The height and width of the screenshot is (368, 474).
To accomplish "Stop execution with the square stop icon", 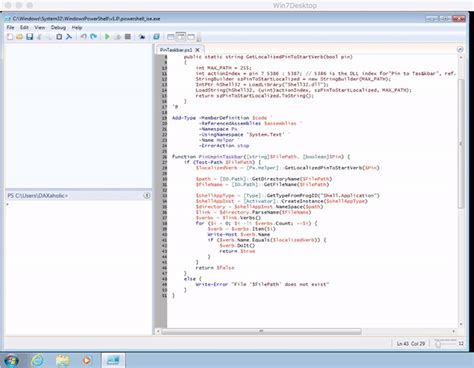I will [x=128, y=37].
